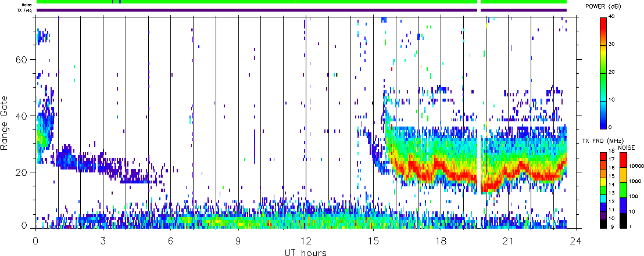Image resolution: width=644 pixels, height=256 pixels.
Task: Select x-axis tick label '12'
Action: pyautogui.click(x=306, y=241)
